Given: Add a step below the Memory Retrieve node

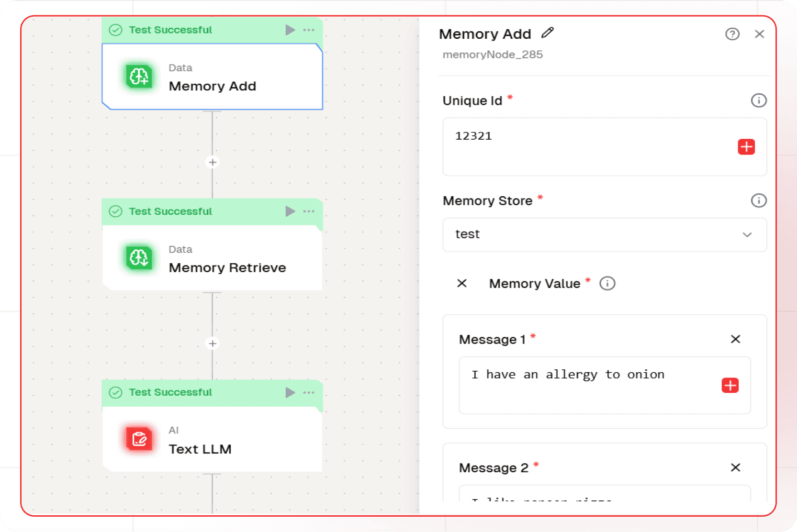Looking at the screenshot, I should pyautogui.click(x=213, y=344).
